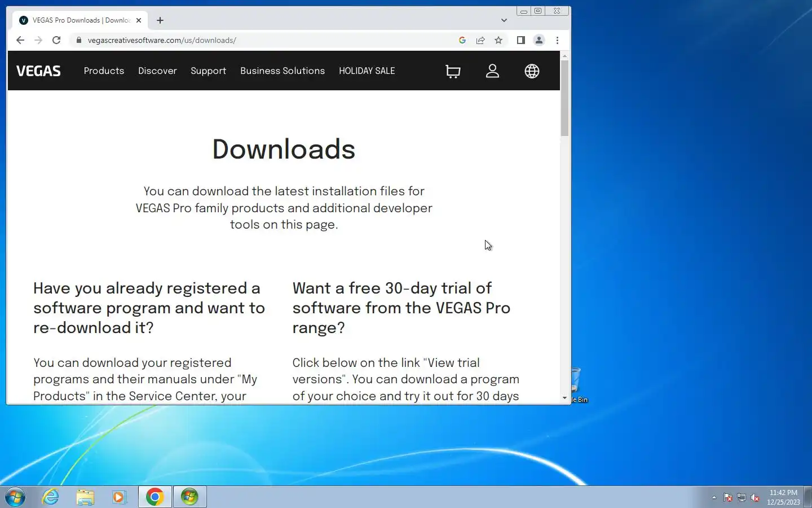This screenshot has height=508, width=812.
Task: Maximize the Chrome window
Action: coord(538,11)
